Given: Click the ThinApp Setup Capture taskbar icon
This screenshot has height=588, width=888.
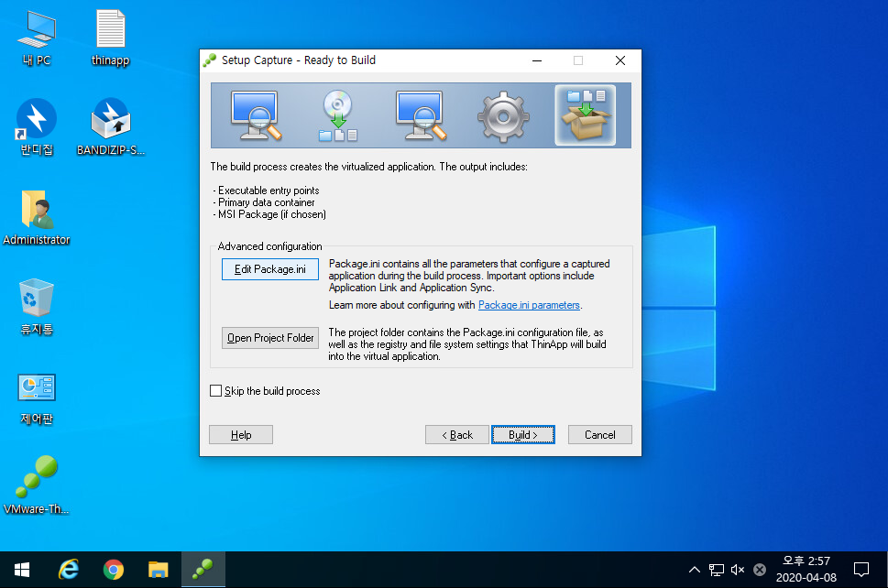Looking at the screenshot, I should tap(203, 570).
